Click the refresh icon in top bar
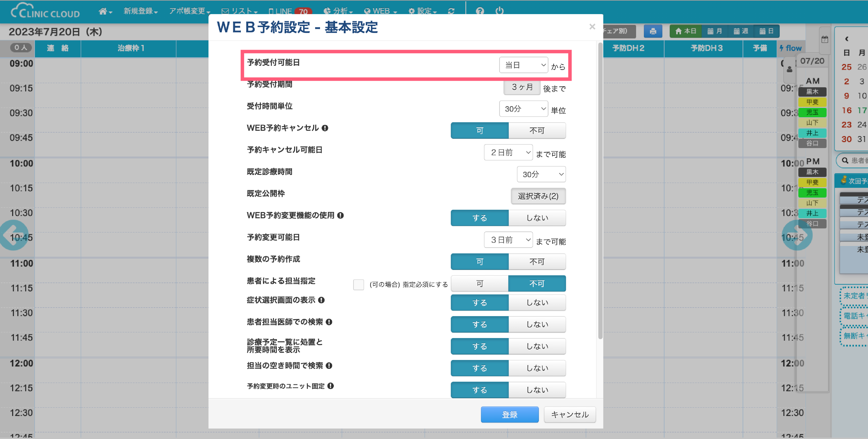The height and width of the screenshot is (439, 868). 451,11
